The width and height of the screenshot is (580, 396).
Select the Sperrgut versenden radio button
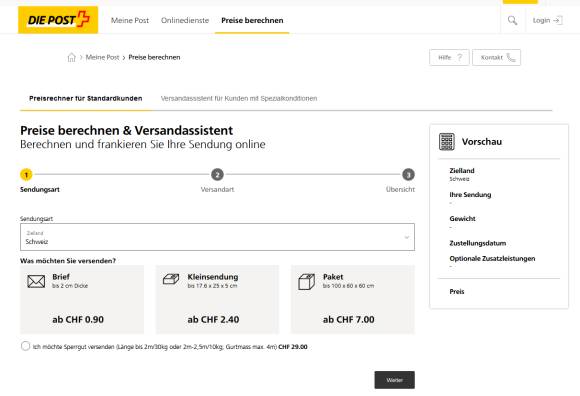tap(25, 346)
